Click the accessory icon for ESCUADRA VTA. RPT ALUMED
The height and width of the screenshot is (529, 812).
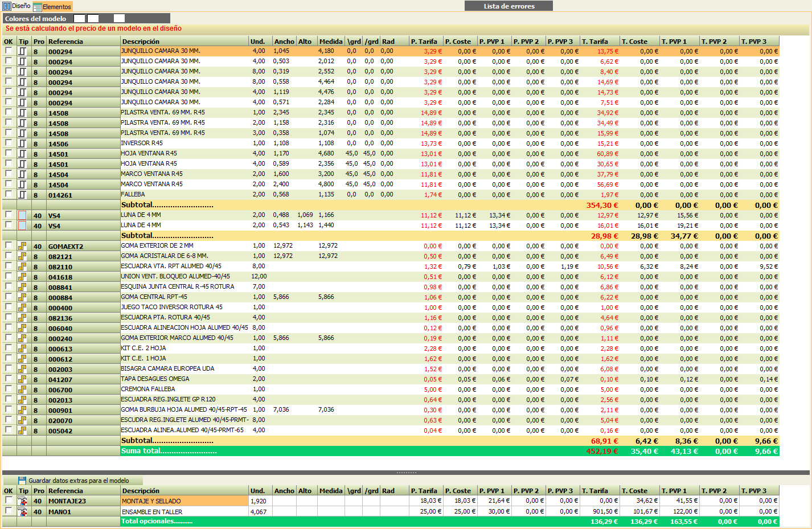pos(23,266)
